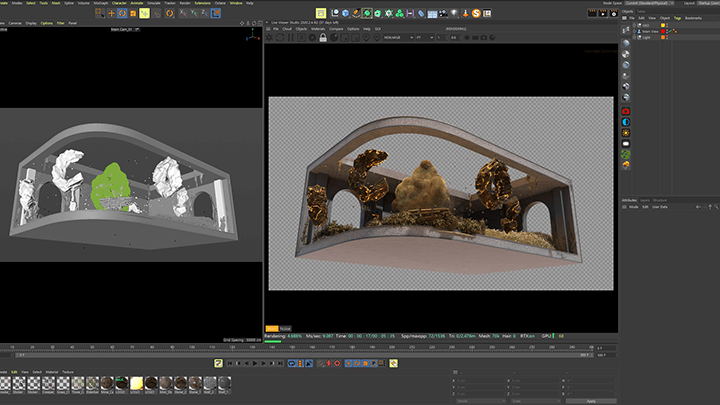Open the Extensions menu
The width and height of the screenshot is (720, 405).
click(202, 3)
